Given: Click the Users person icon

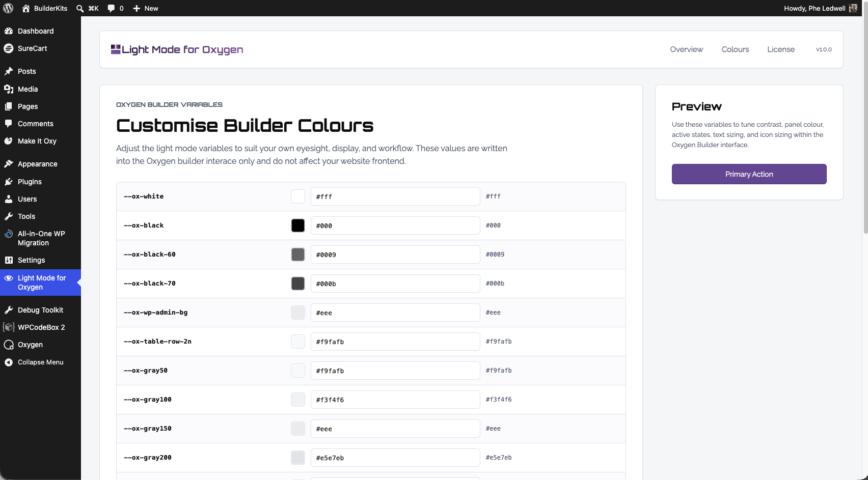Looking at the screenshot, I should pos(9,199).
